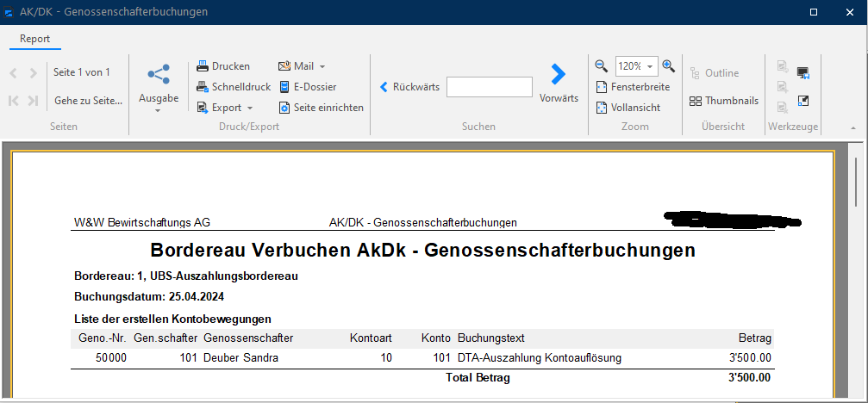Open the 'Gehe zu Seite...' dialog

(88, 101)
